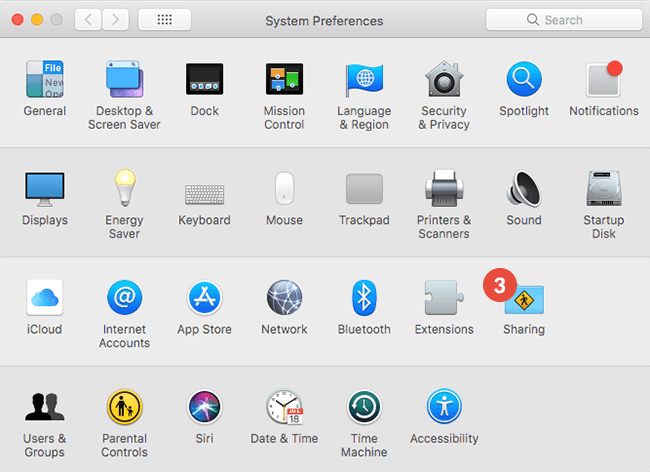Click into the Search field
The height and width of the screenshot is (472, 650).
(x=564, y=19)
